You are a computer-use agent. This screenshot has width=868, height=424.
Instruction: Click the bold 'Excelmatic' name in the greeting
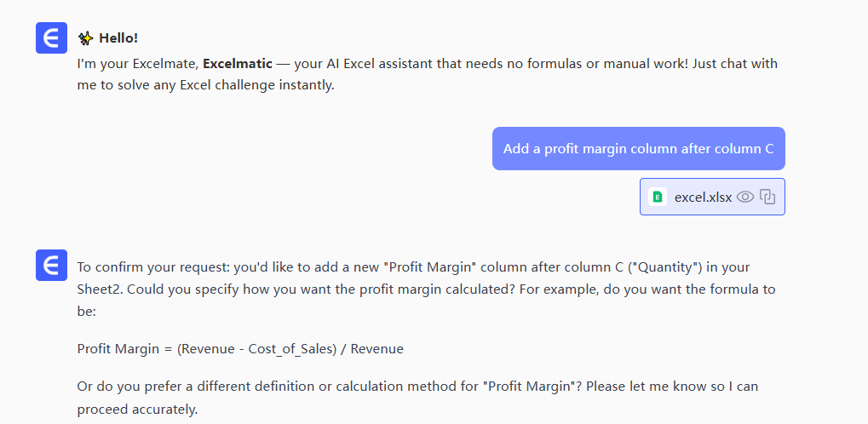[238, 64]
